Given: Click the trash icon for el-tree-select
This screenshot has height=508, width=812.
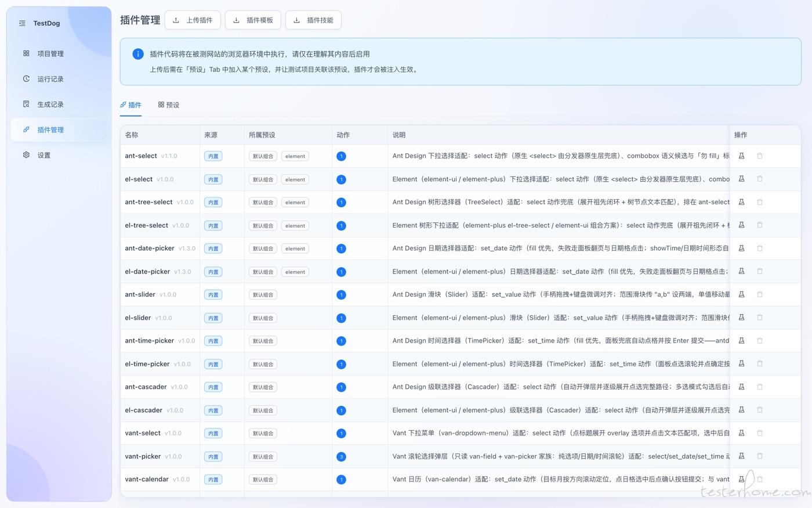Looking at the screenshot, I should coord(760,225).
